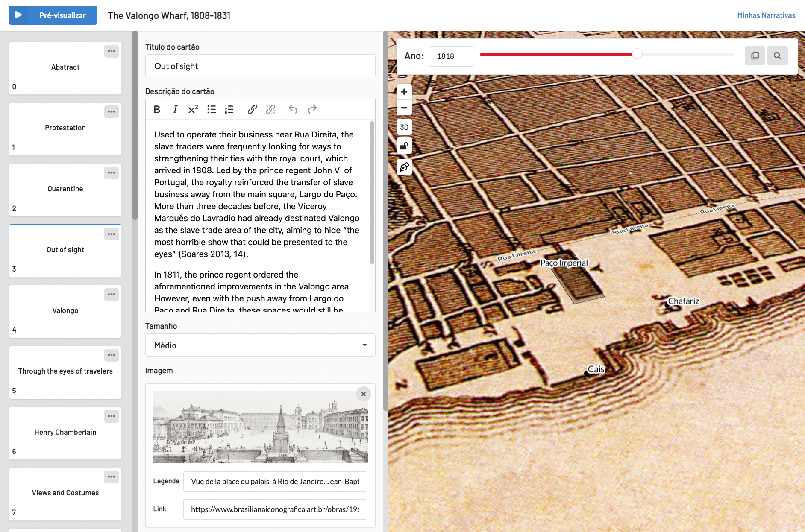The image size is (805, 532).
Task: Click the Cais map marker
Action: pyautogui.click(x=587, y=374)
